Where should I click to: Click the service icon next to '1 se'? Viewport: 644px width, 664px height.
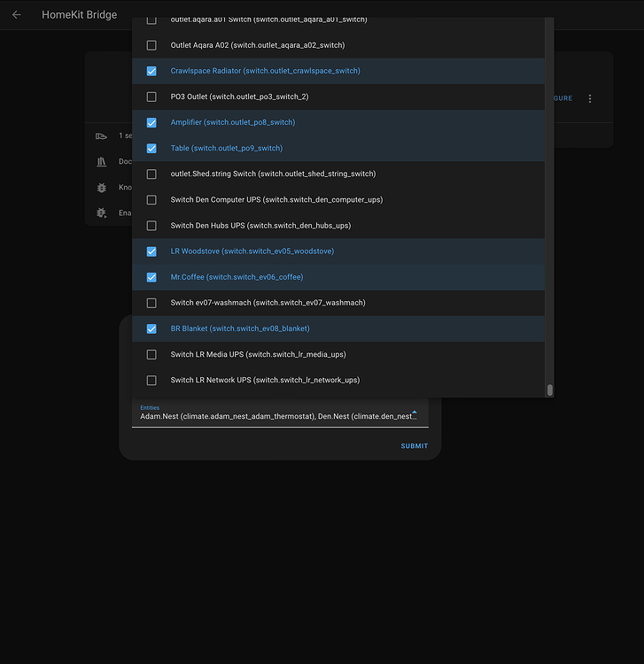101,136
